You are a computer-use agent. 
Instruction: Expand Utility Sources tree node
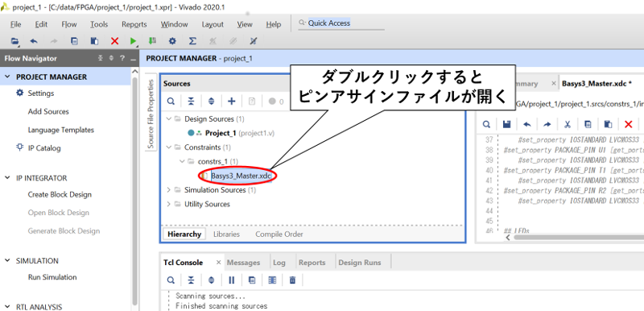[169, 204]
